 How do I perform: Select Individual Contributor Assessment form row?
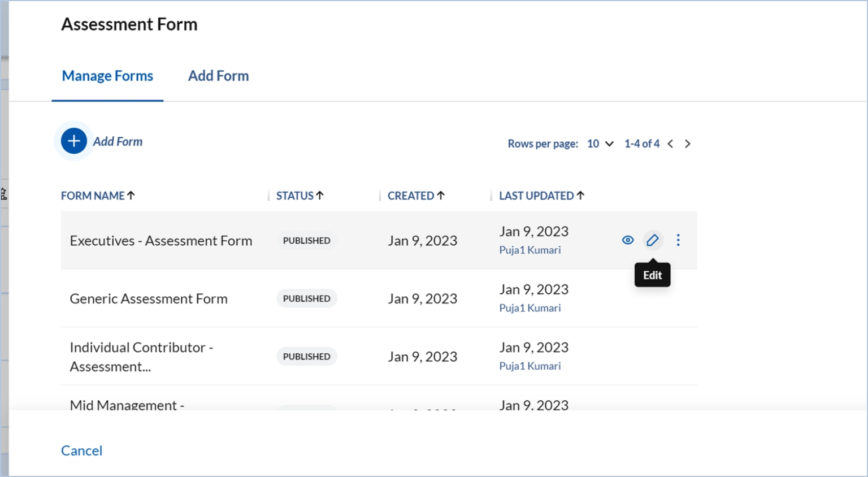coord(141,357)
